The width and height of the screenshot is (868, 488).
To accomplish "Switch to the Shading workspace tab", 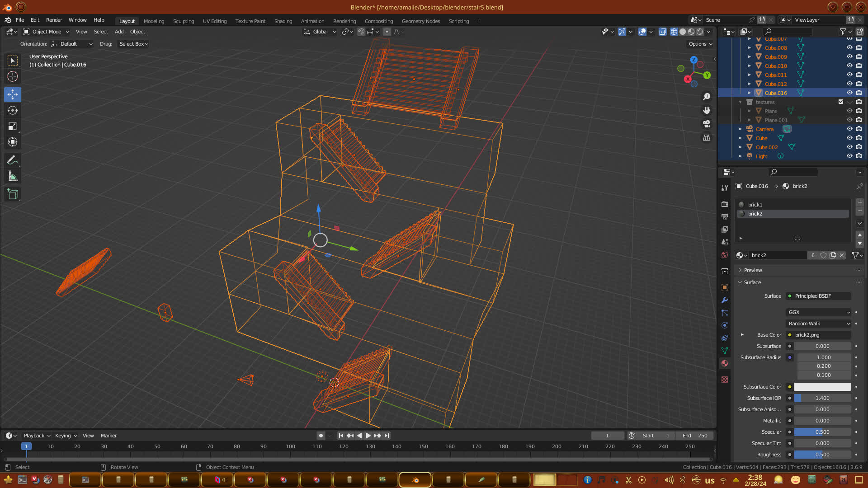I will coord(283,21).
